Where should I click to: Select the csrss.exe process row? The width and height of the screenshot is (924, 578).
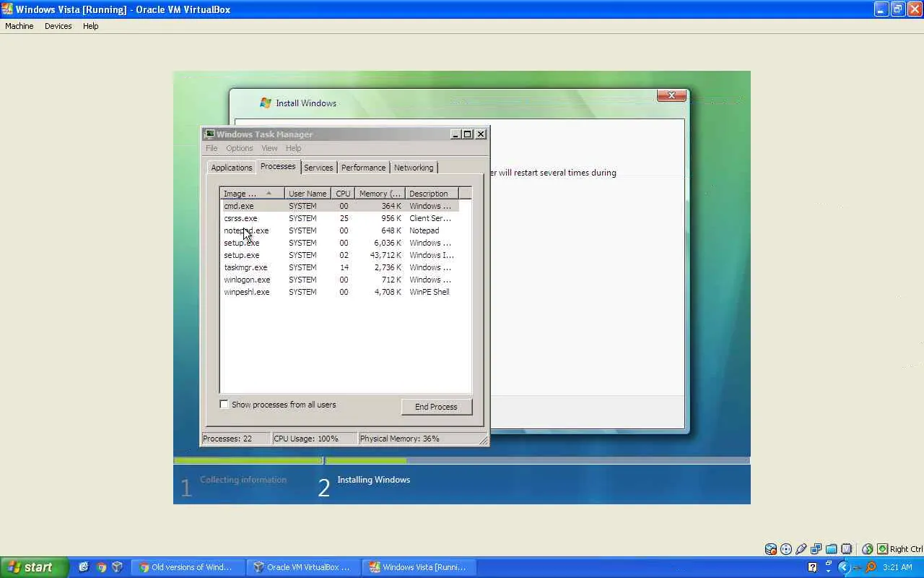coord(339,218)
